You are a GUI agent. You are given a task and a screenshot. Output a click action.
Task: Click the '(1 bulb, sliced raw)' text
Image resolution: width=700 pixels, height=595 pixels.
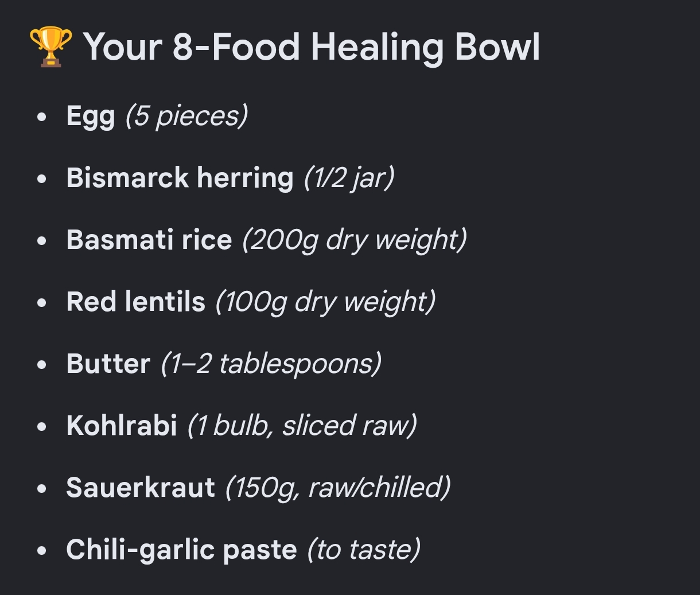302,426
